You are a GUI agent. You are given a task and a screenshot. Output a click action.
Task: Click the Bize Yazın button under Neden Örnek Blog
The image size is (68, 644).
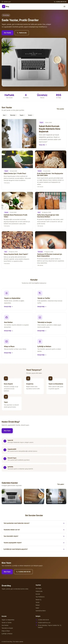tap(7, 431)
